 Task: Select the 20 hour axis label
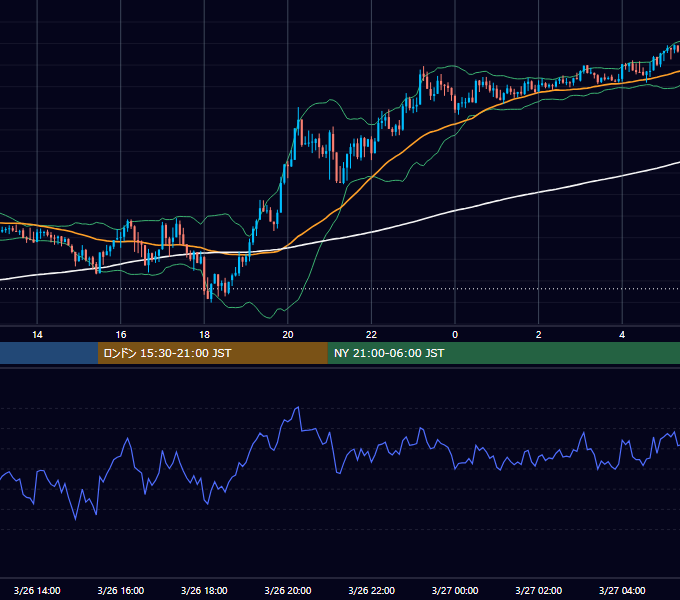click(288, 335)
